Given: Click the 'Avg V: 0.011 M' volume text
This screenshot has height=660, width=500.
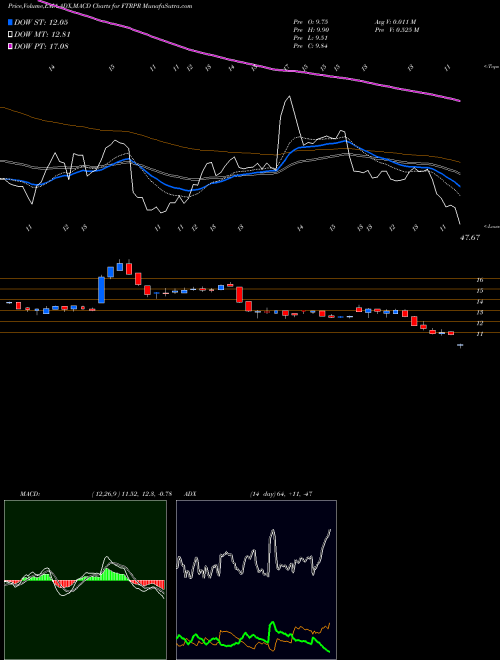Looking at the screenshot, I should (395, 22).
